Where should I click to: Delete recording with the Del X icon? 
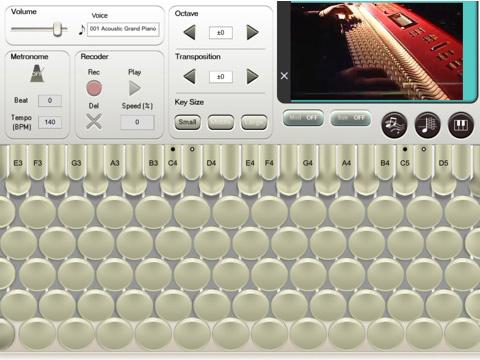94,122
